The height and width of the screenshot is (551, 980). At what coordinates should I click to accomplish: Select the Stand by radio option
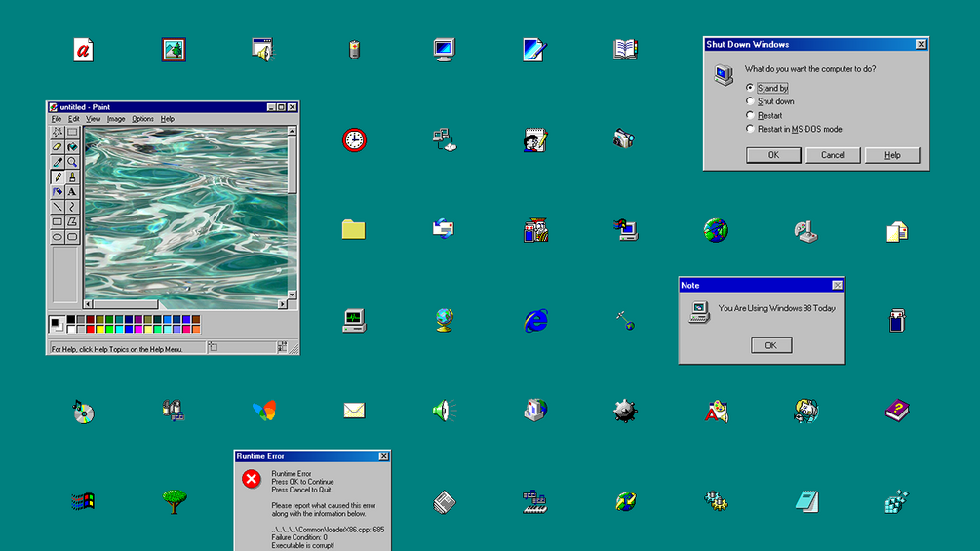click(766, 88)
